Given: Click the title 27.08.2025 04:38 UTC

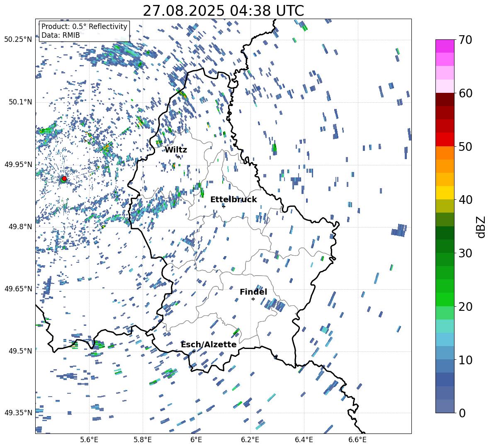Looking at the screenshot, I should click(223, 11).
